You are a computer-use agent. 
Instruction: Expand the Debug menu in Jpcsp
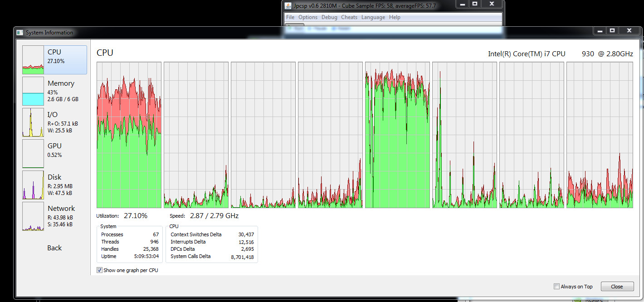click(329, 17)
